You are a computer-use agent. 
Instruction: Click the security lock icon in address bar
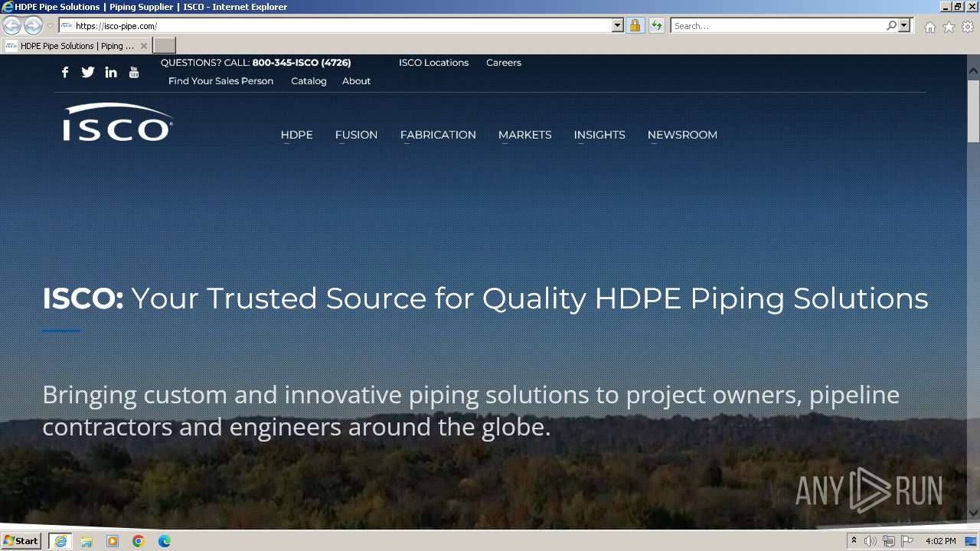[x=635, y=25]
